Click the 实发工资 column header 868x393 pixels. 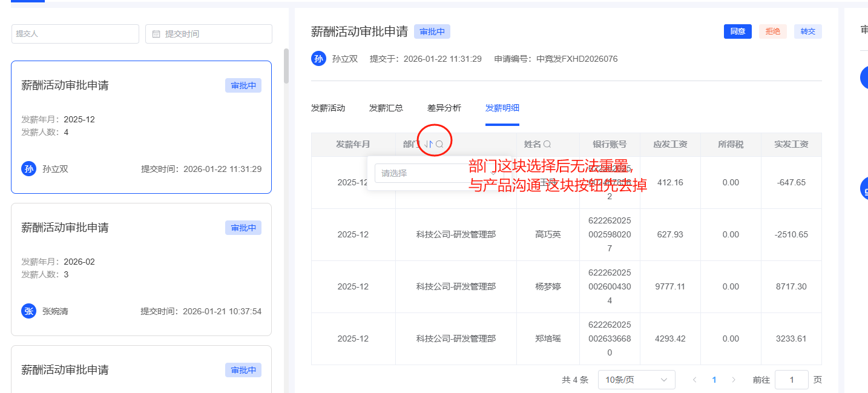tap(791, 144)
